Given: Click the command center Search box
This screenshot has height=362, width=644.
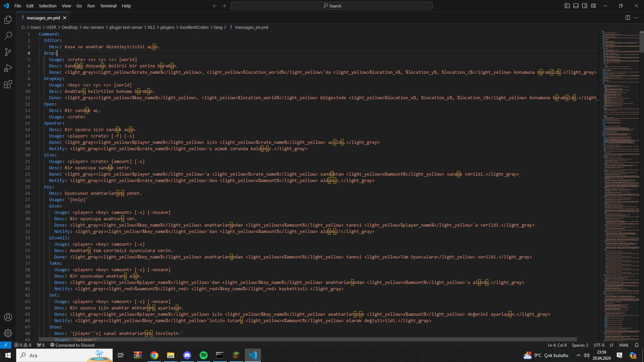Looking at the screenshot, I should (331, 6).
